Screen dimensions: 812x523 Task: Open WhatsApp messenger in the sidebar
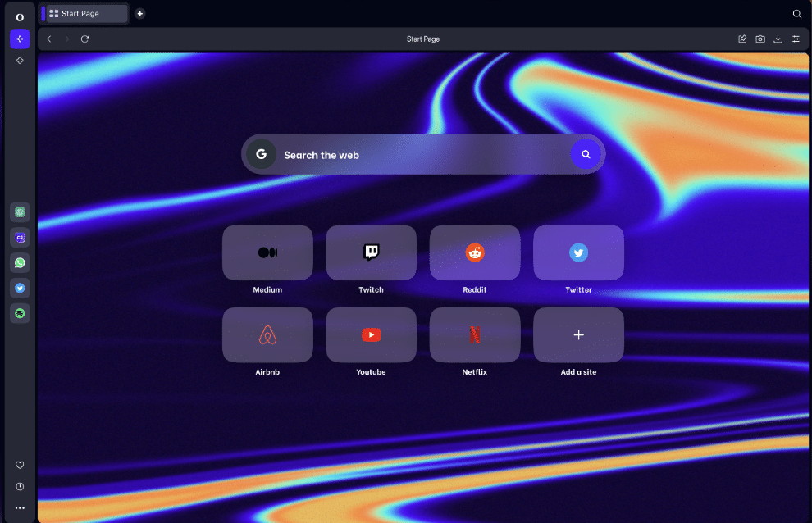pos(20,262)
